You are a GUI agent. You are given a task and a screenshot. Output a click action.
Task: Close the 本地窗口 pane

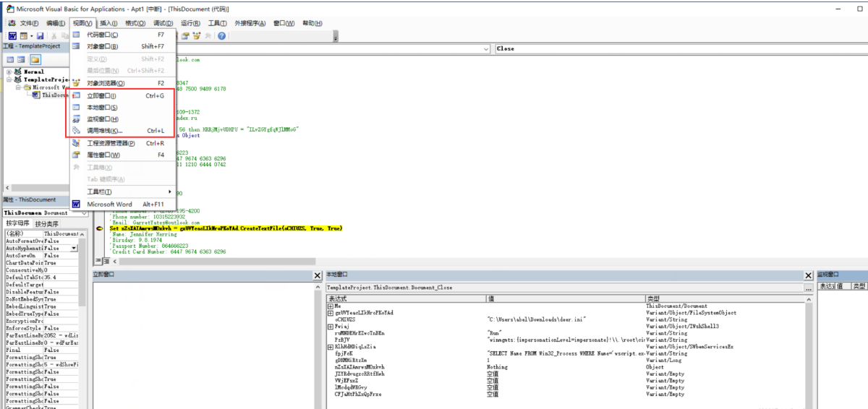(x=809, y=275)
